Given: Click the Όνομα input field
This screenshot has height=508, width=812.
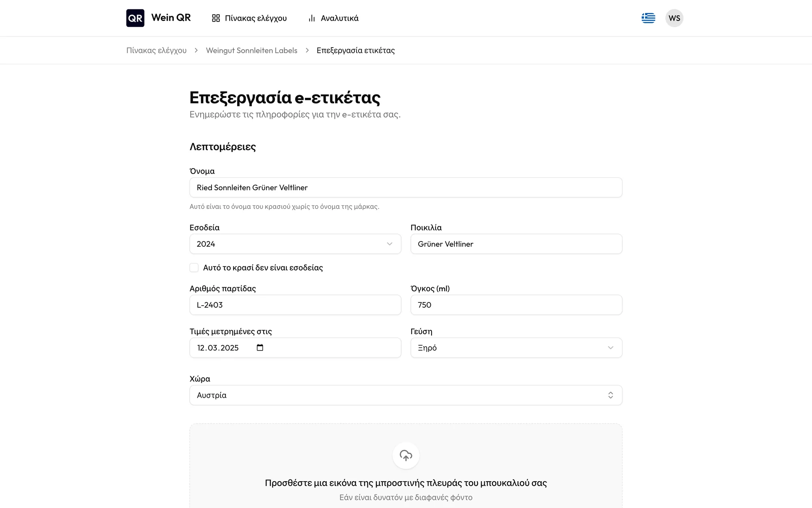Looking at the screenshot, I should point(406,187).
